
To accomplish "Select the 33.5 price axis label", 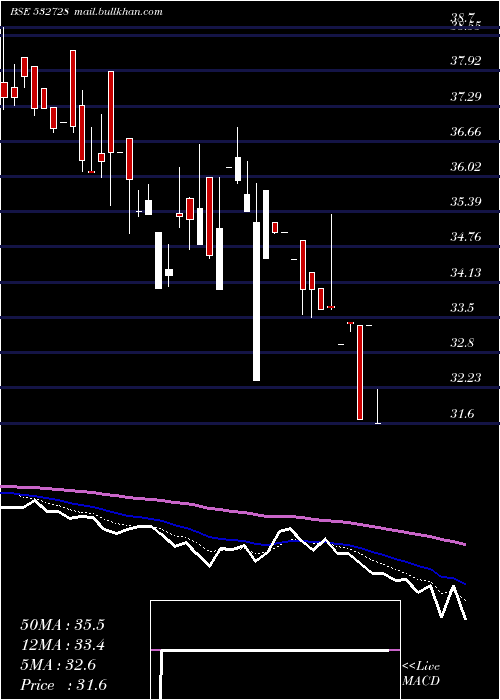I will [463, 308].
